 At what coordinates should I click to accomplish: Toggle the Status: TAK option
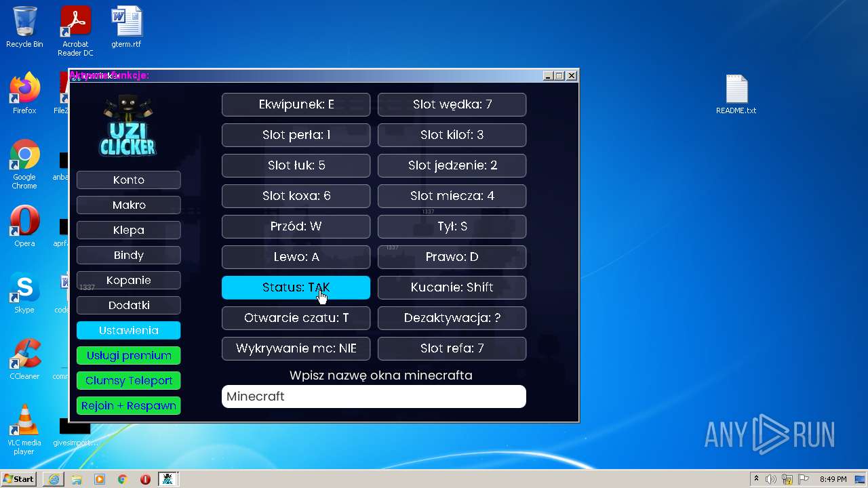pos(296,287)
